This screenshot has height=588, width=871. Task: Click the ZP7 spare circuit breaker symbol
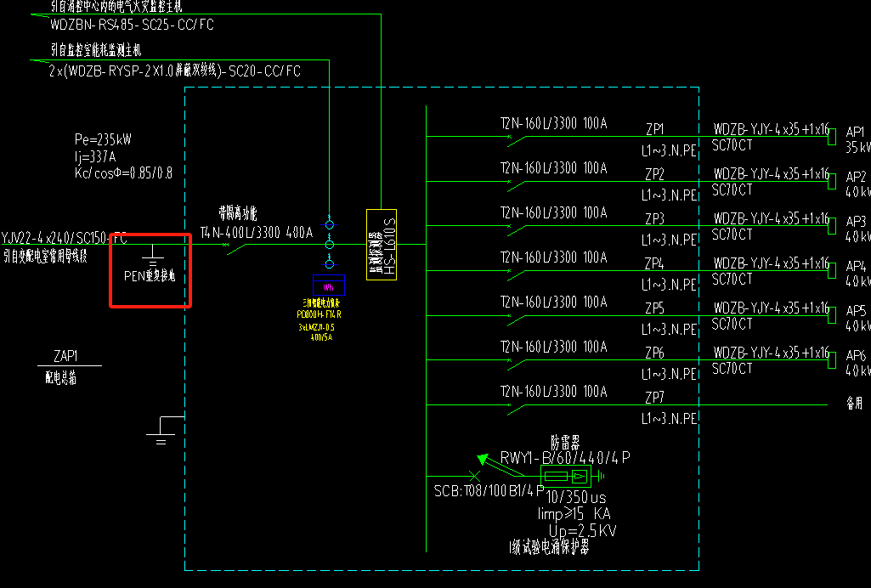coord(517,410)
